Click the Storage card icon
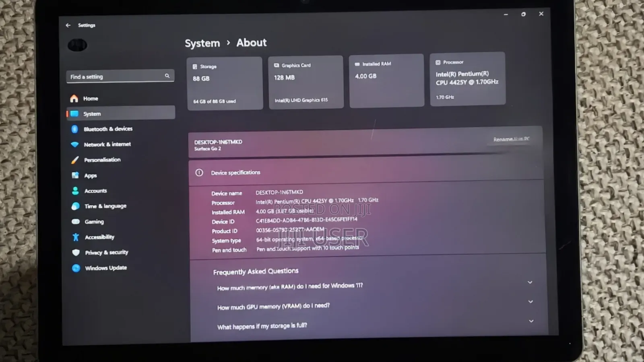 pos(195,67)
